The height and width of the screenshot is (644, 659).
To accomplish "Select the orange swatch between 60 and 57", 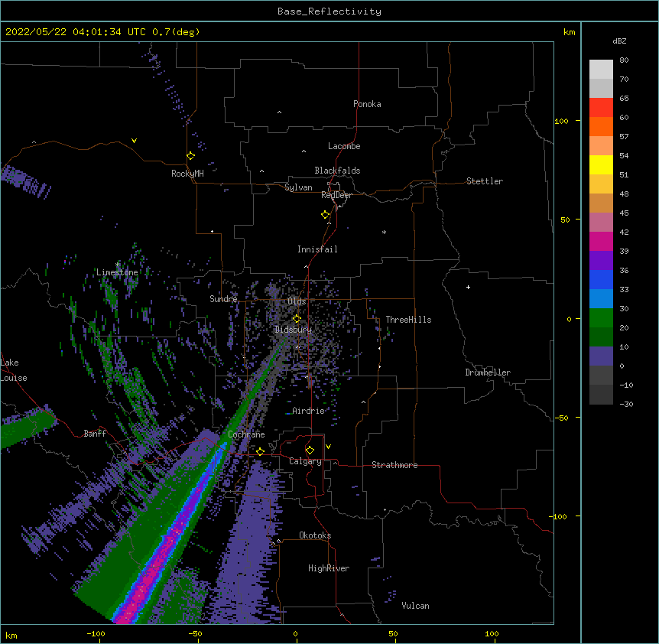I will click(x=601, y=126).
